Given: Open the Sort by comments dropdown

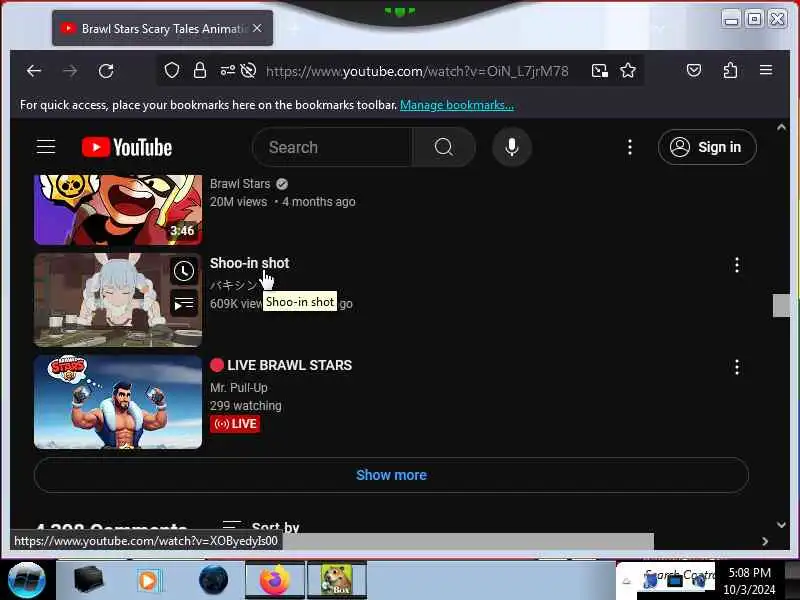Looking at the screenshot, I should (x=261, y=526).
